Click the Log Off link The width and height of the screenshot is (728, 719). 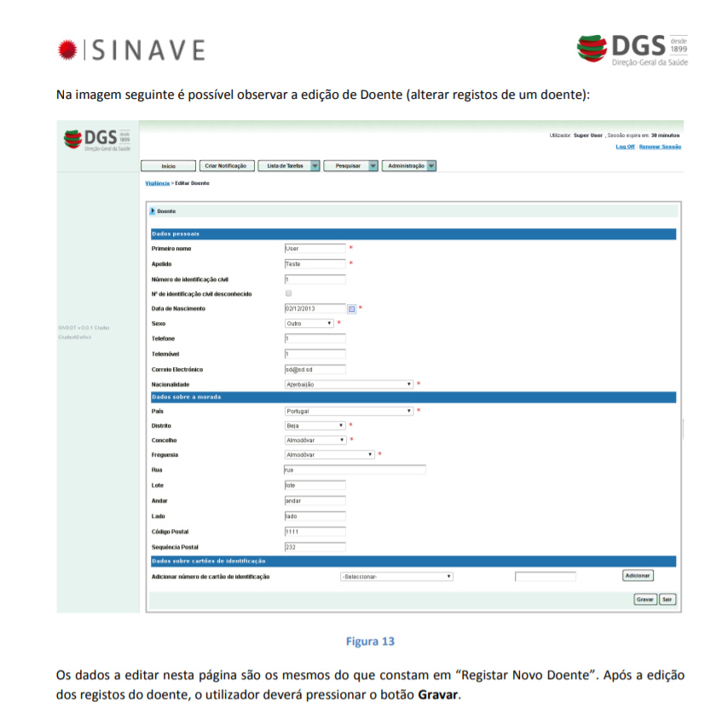[x=623, y=147]
